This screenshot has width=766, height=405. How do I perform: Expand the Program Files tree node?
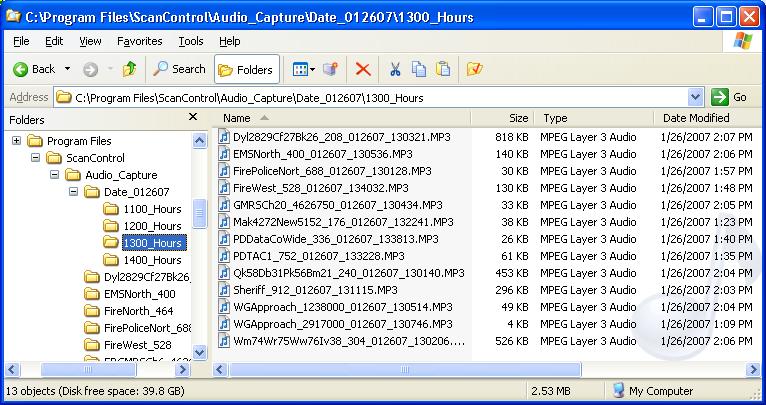(x=17, y=141)
